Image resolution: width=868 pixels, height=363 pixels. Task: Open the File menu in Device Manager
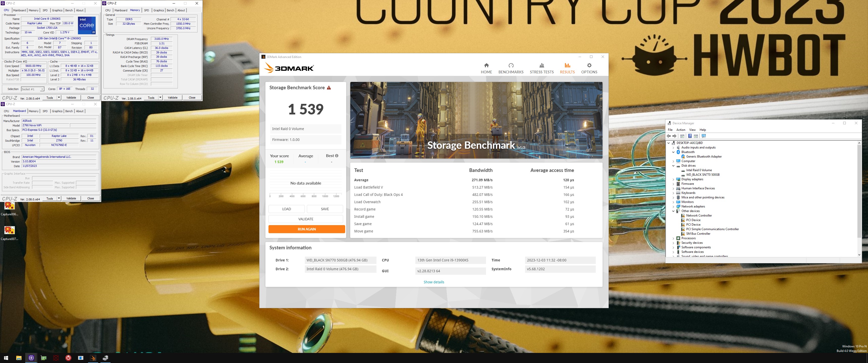click(x=670, y=130)
